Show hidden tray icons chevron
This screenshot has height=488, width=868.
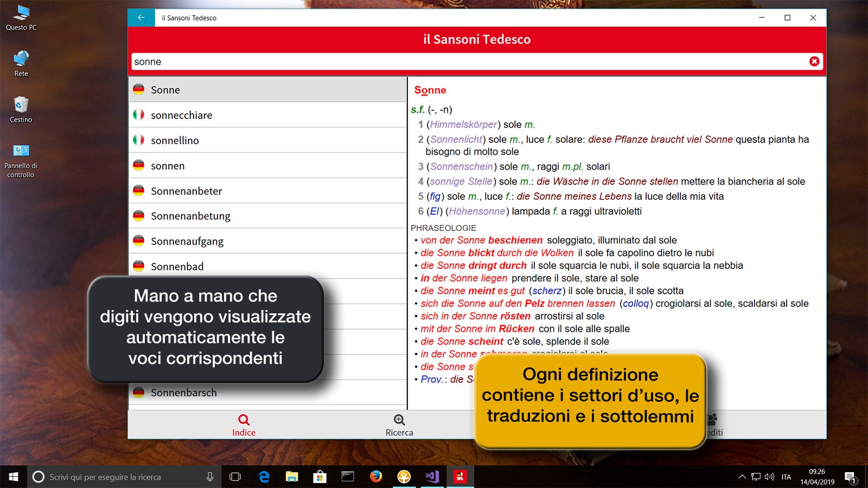click(742, 477)
